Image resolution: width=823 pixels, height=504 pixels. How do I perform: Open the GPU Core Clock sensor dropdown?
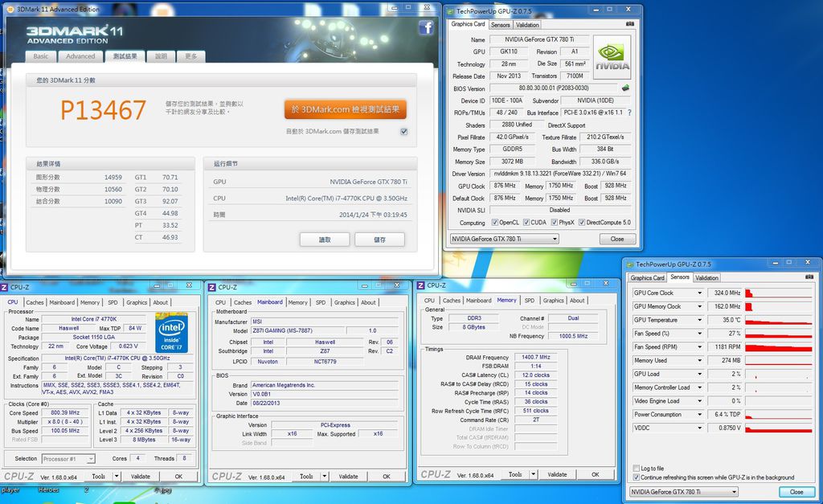point(699,293)
